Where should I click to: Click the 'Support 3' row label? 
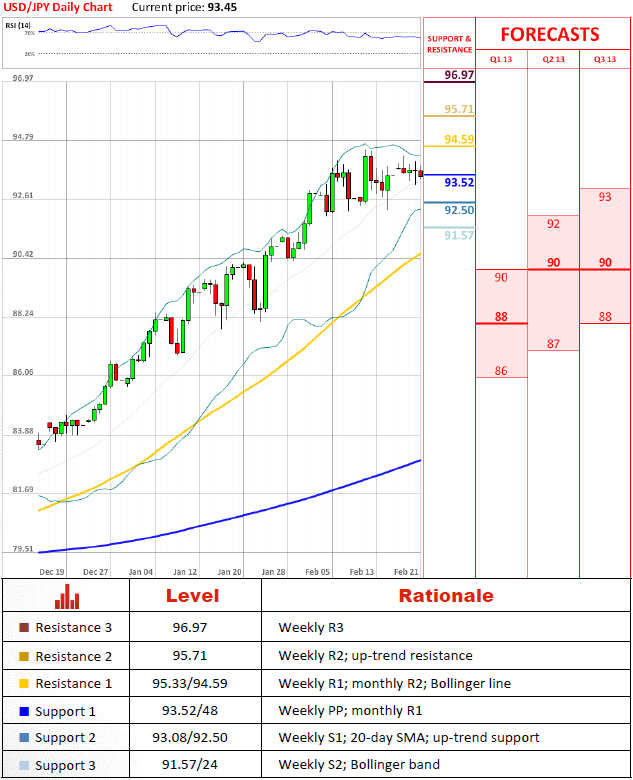click(65, 766)
